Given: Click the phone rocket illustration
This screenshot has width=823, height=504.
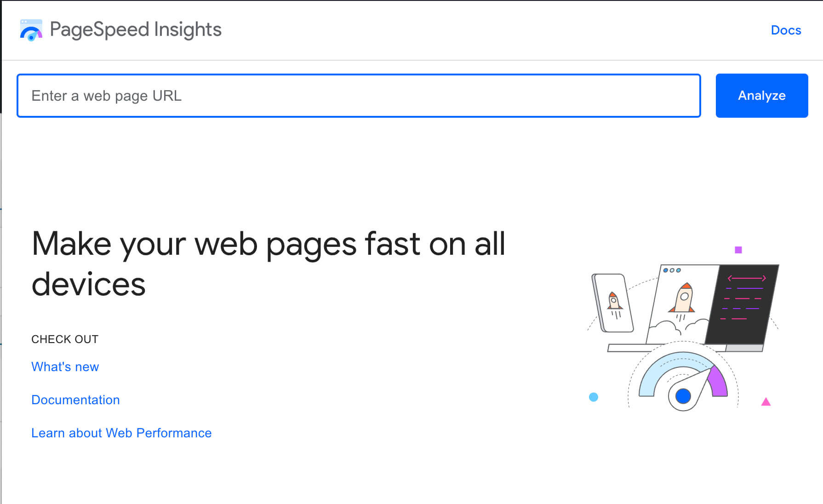Looking at the screenshot, I should click(x=614, y=303).
